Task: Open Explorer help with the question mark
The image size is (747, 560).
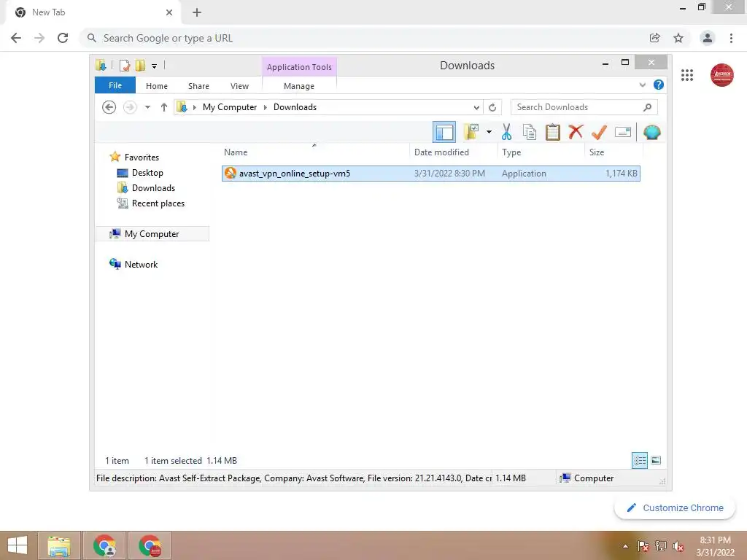Action: click(659, 85)
